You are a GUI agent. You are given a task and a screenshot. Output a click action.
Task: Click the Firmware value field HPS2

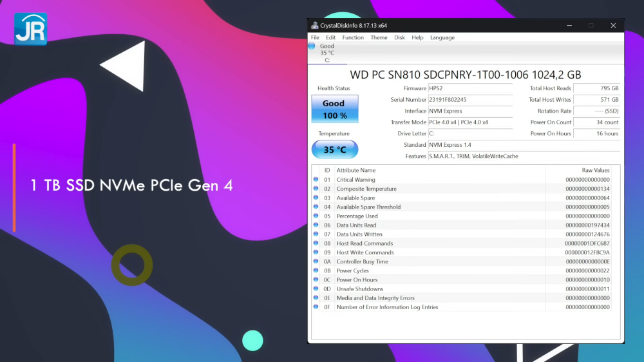(470, 88)
